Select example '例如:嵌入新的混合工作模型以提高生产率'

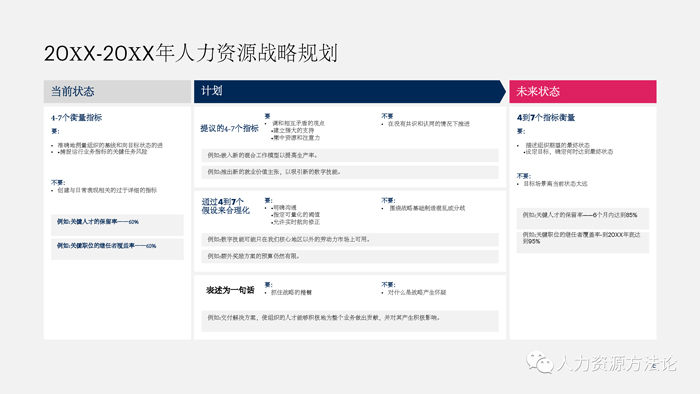pos(350,155)
